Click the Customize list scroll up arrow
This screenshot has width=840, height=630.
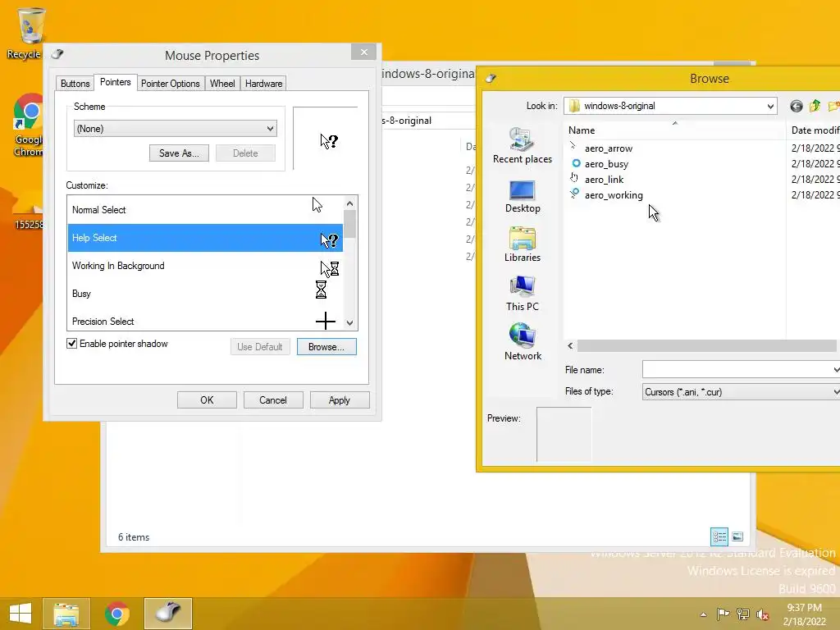point(349,203)
